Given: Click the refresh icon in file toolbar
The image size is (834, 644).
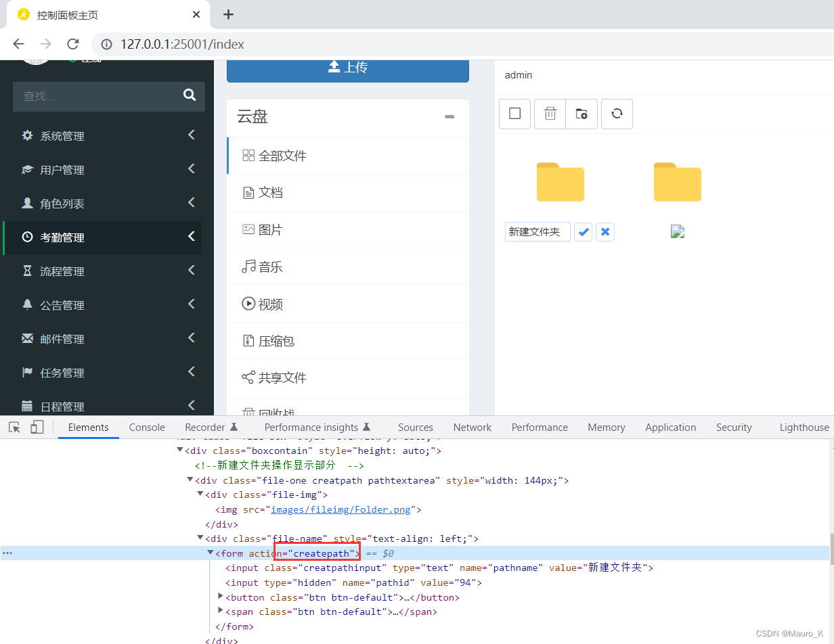Looking at the screenshot, I should (x=617, y=114).
